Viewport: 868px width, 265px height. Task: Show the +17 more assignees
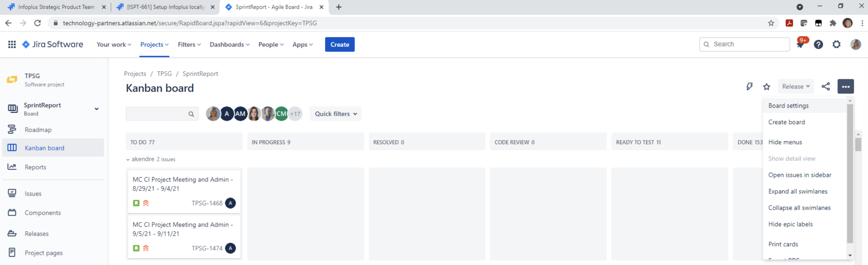[295, 114]
